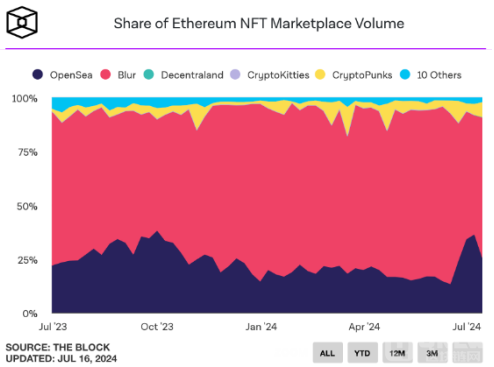This screenshot has height=367, width=494.
Task: Click The Block cube logo
Action: [22, 22]
